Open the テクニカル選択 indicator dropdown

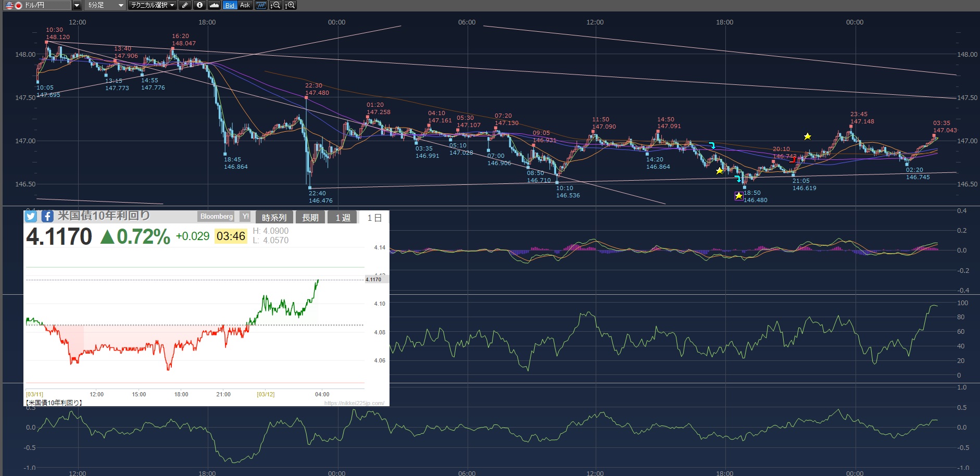click(153, 5)
